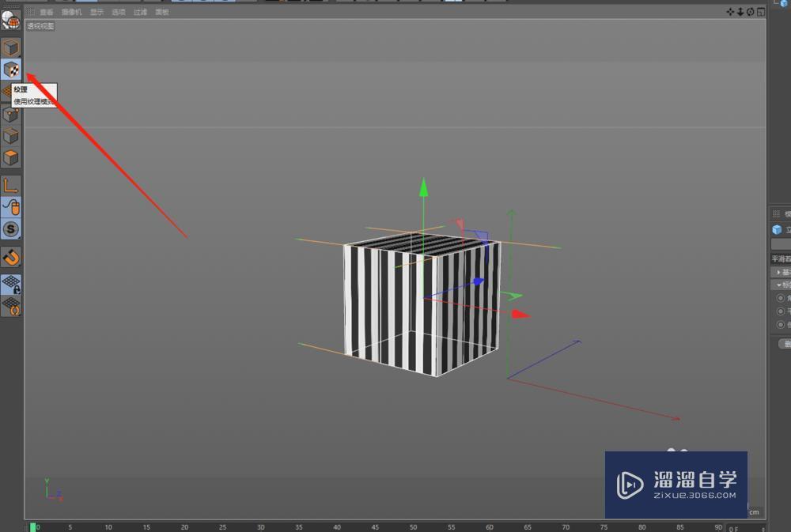This screenshot has height=532, width=791.
Task: Activate Edges mode icon
Action: click(10, 136)
